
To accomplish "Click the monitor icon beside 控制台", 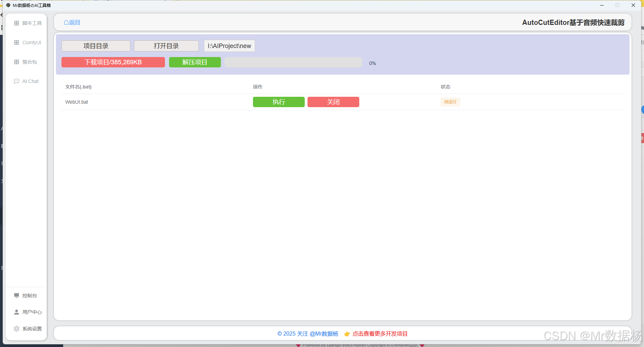I will tap(17, 296).
